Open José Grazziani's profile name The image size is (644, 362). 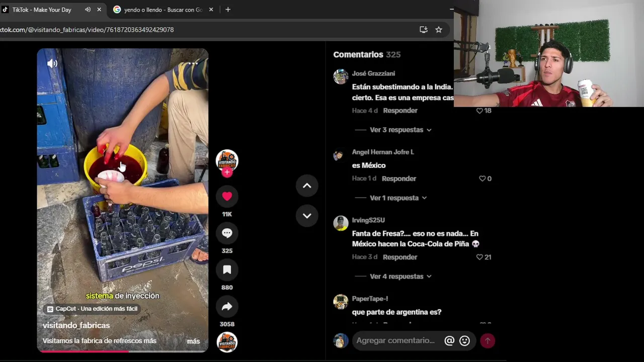click(373, 73)
